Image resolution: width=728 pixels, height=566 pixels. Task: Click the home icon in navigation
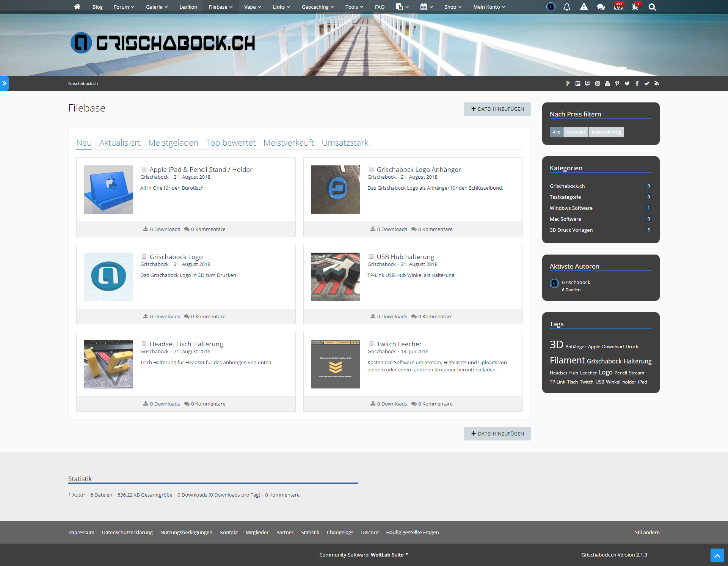pyautogui.click(x=77, y=7)
